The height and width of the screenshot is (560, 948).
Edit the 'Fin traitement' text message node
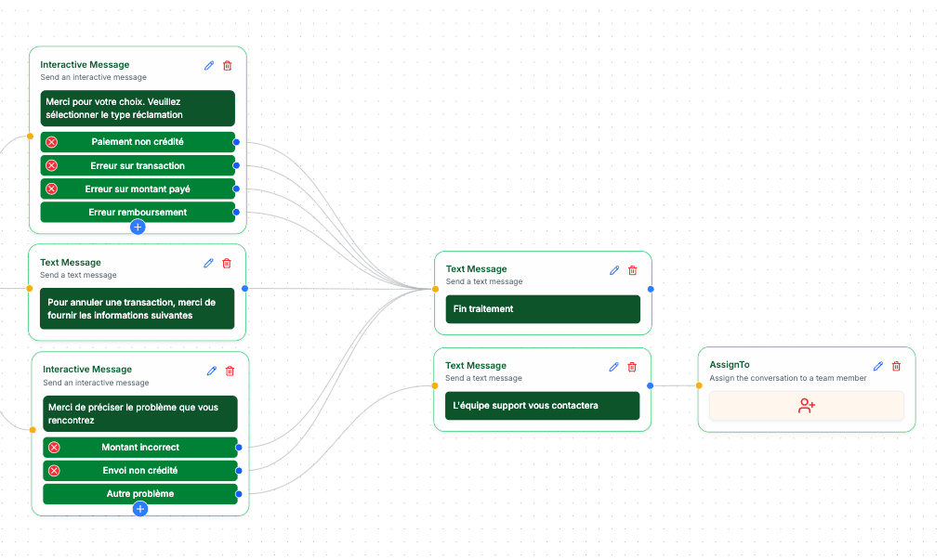click(x=614, y=270)
